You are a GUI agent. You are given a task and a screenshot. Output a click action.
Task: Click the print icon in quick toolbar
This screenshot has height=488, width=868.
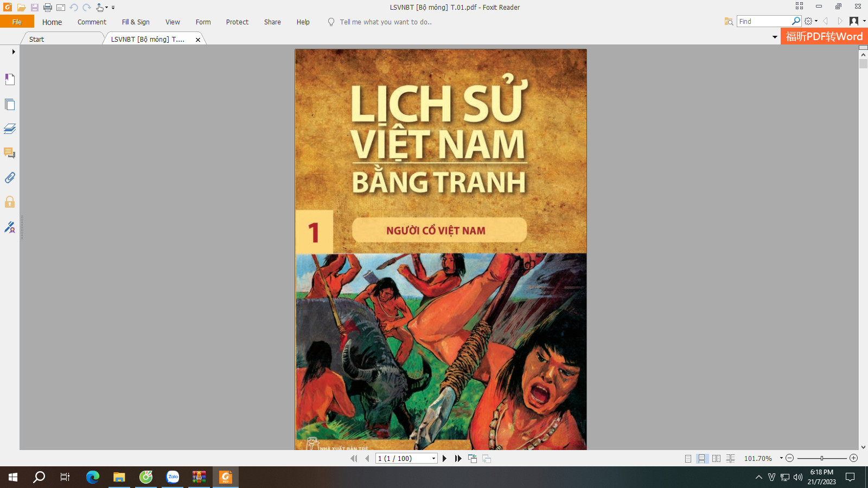pos(48,8)
